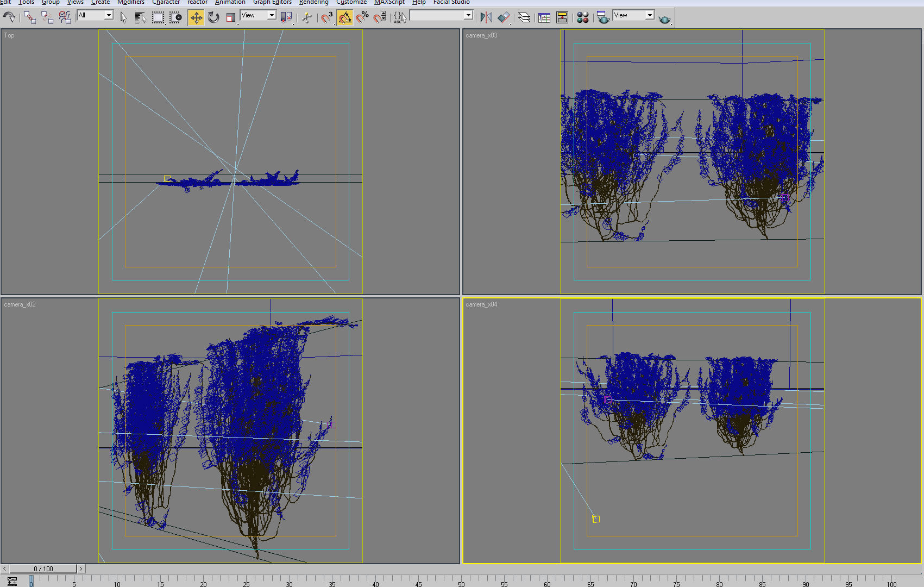Toggle the 3D Snaps magnet
924x587 pixels.
pos(327,17)
